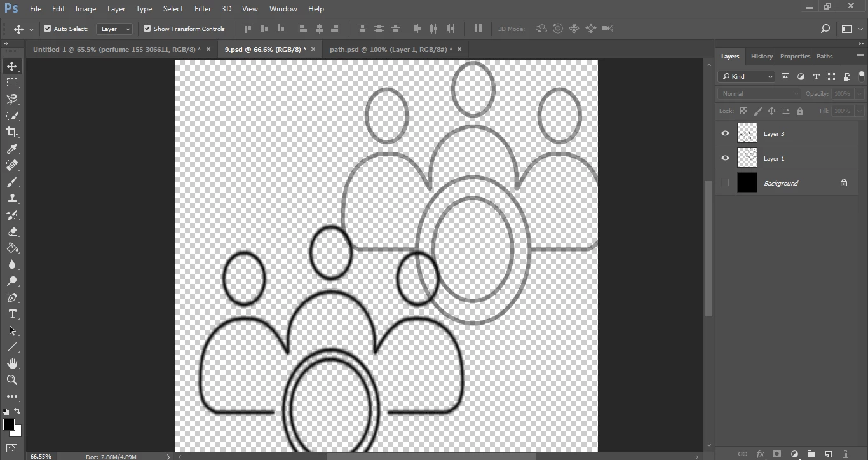This screenshot has width=868, height=460.
Task: Add a layer mask
Action: [776, 454]
